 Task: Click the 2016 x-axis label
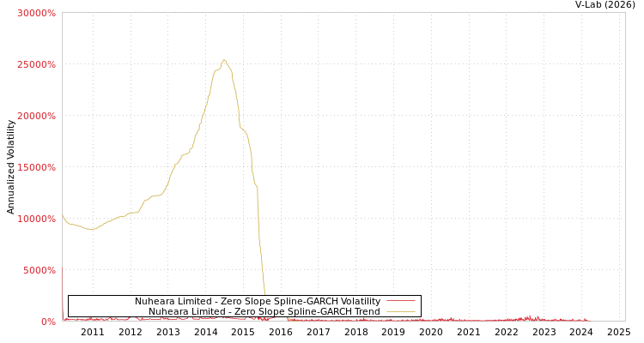pos(281,332)
